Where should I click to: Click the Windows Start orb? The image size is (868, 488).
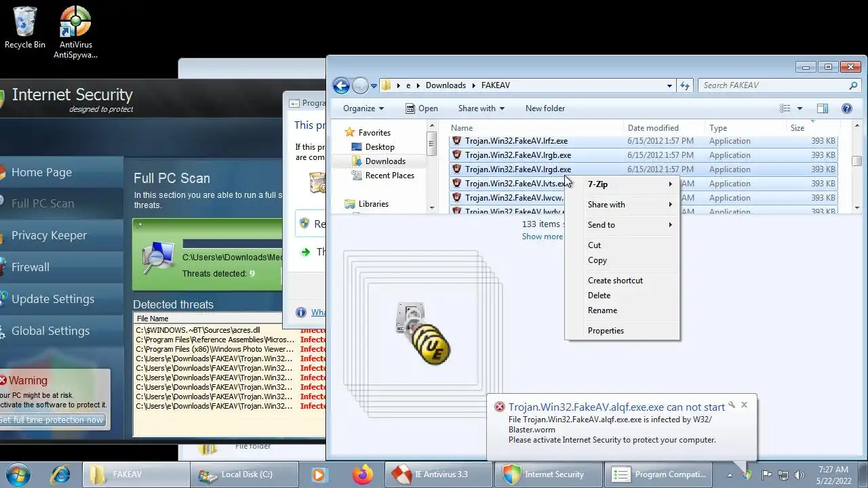click(x=17, y=474)
